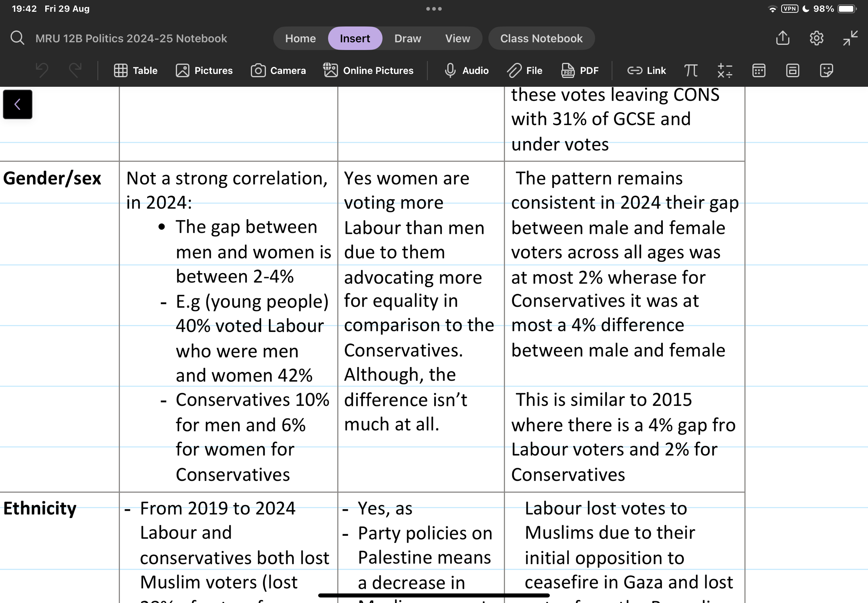Tap 'This is similar to 2015' paragraph
868x603 pixels.
tap(623, 437)
